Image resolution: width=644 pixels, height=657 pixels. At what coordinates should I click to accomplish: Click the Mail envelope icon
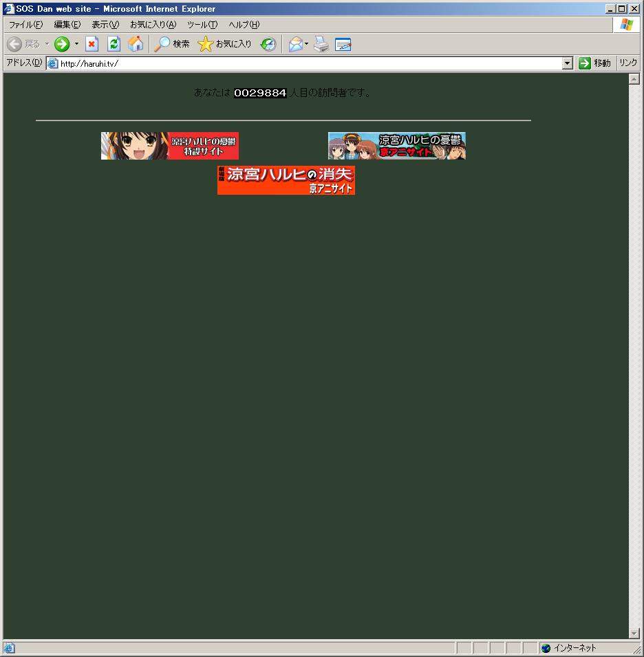click(x=296, y=44)
